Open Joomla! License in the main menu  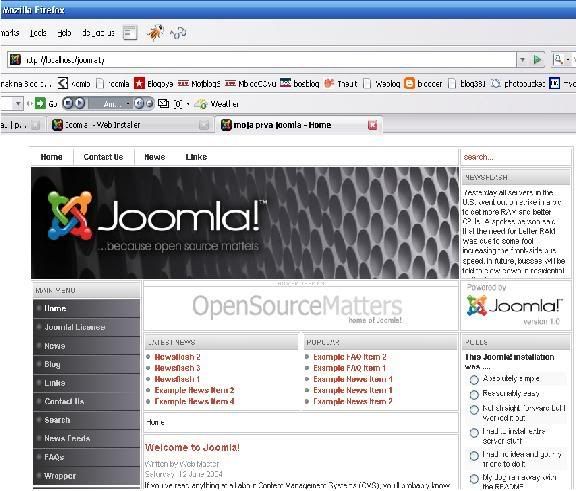(x=86, y=327)
